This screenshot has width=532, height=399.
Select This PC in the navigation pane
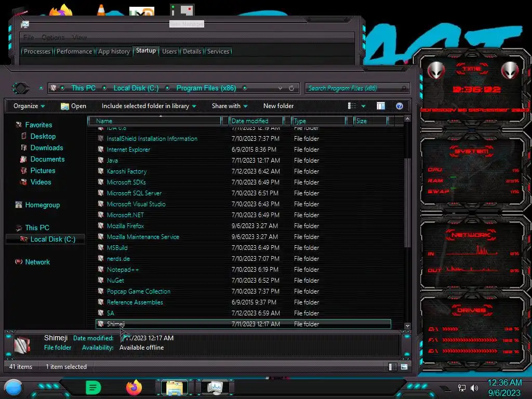coord(37,228)
